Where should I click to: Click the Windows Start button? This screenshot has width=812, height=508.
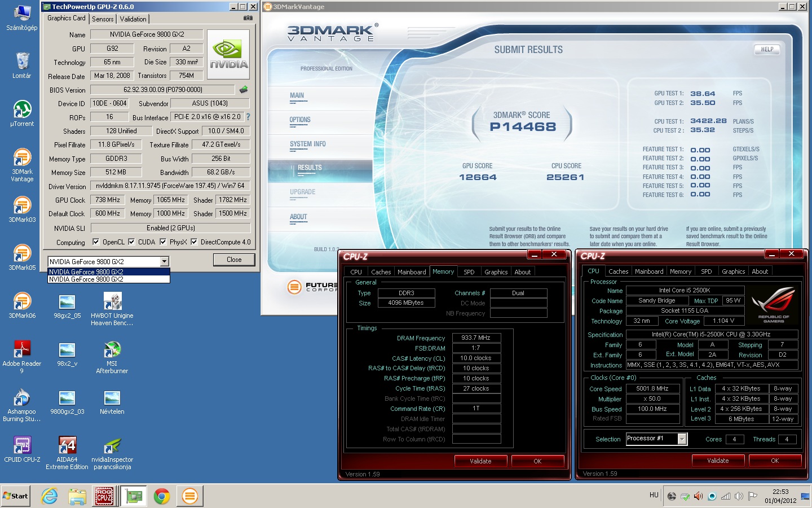[x=16, y=496]
